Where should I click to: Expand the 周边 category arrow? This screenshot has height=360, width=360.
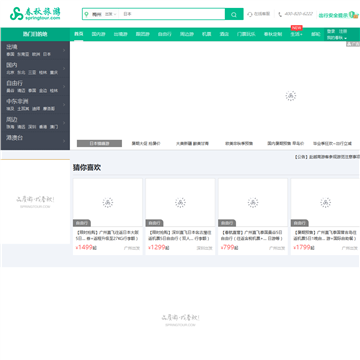[64, 123]
